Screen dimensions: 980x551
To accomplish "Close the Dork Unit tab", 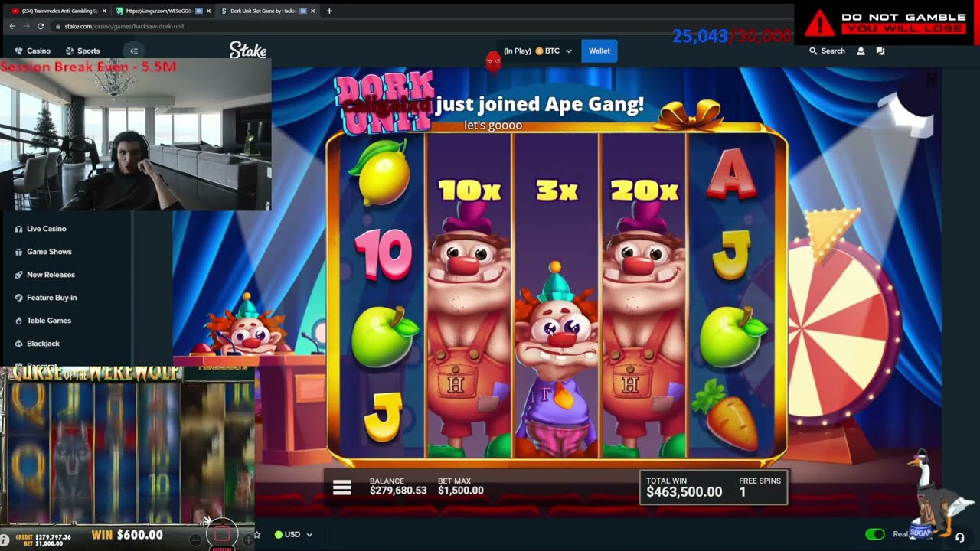I will [314, 11].
